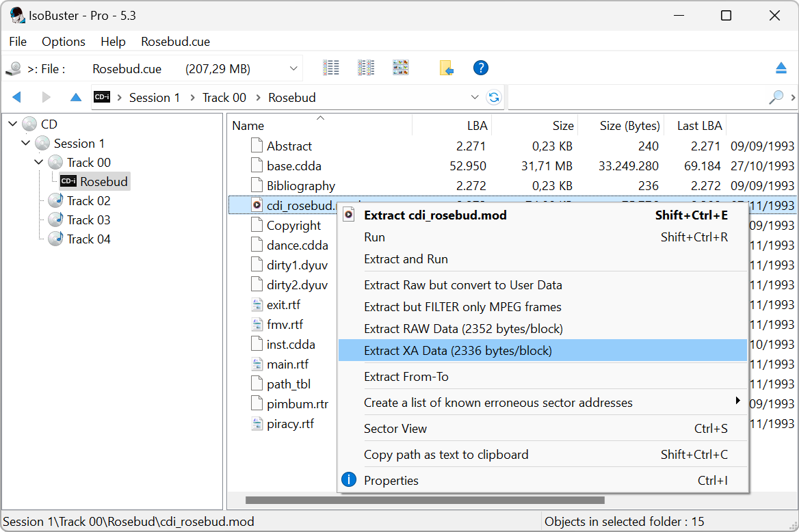Open the drive selection dropdown arrow

click(x=293, y=68)
